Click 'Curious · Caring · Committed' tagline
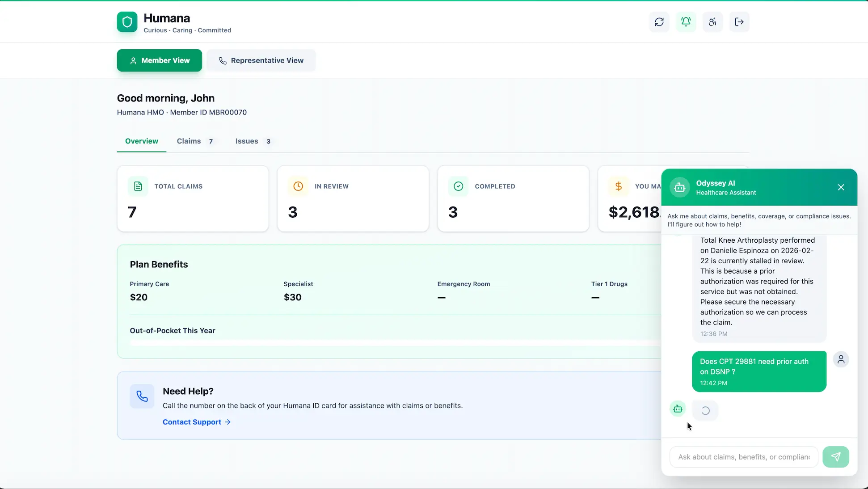Viewport: 868px width, 489px height. coord(187,30)
